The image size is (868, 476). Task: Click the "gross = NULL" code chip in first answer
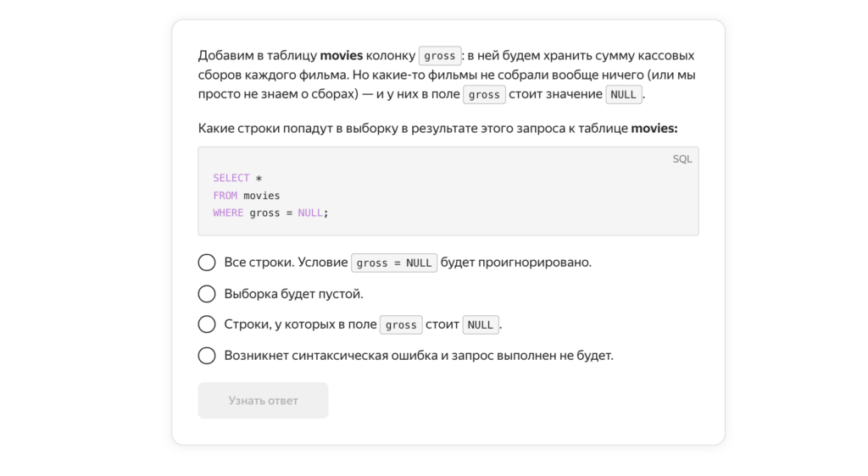394,263
